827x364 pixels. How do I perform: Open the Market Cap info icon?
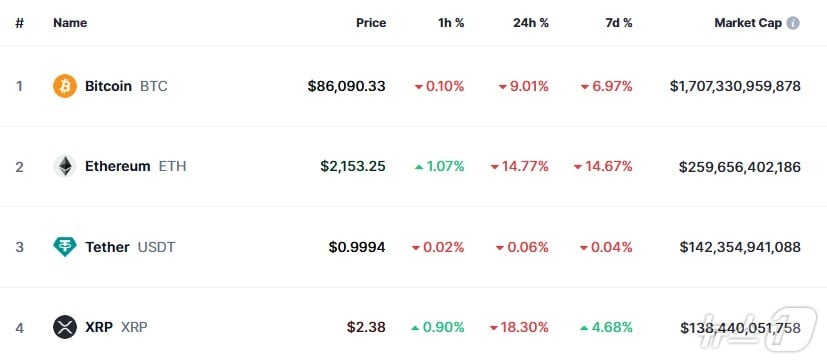[793, 23]
